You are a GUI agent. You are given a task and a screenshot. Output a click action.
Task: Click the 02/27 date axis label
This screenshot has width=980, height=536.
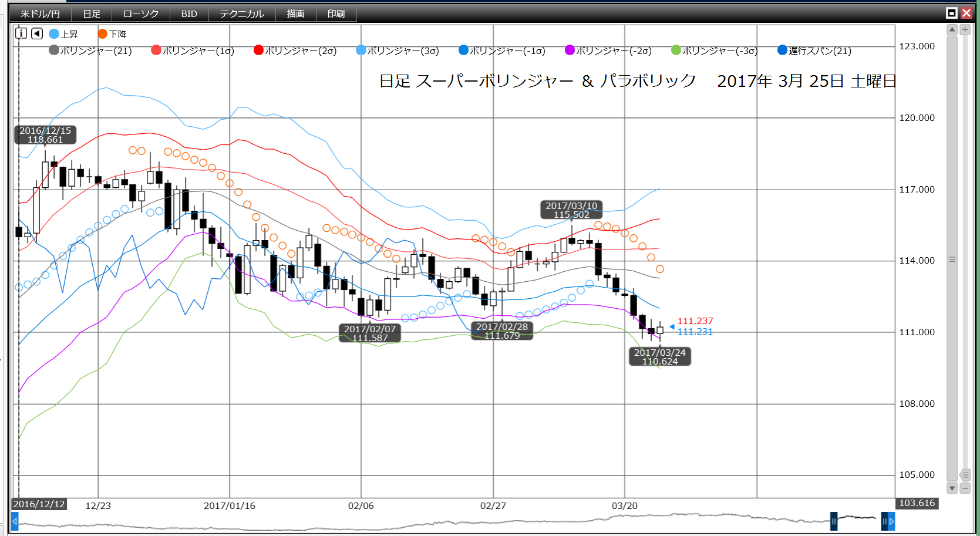click(493, 505)
